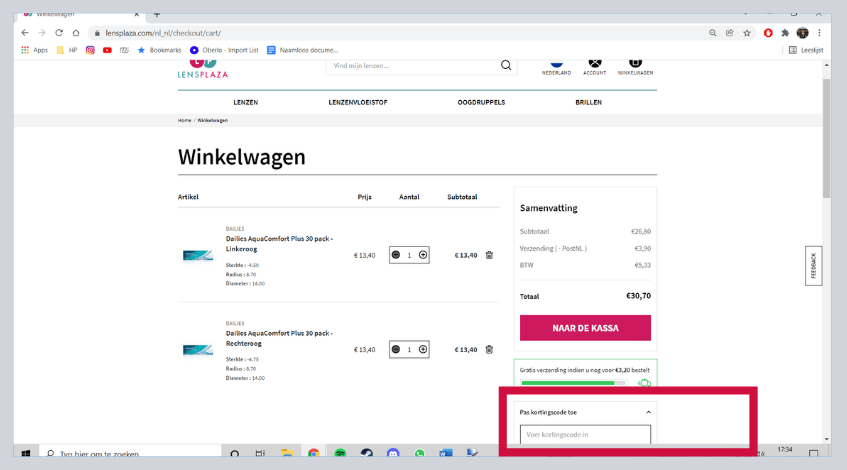Increase quantity for the Rechteroog item
The height and width of the screenshot is (470, 847).
423,350
